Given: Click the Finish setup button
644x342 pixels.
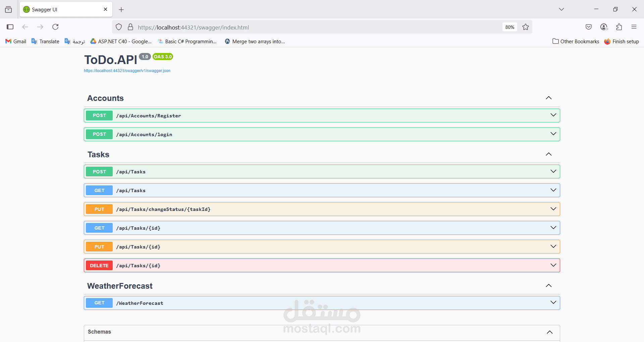Looking at the screenshot, I should point(622,41).
